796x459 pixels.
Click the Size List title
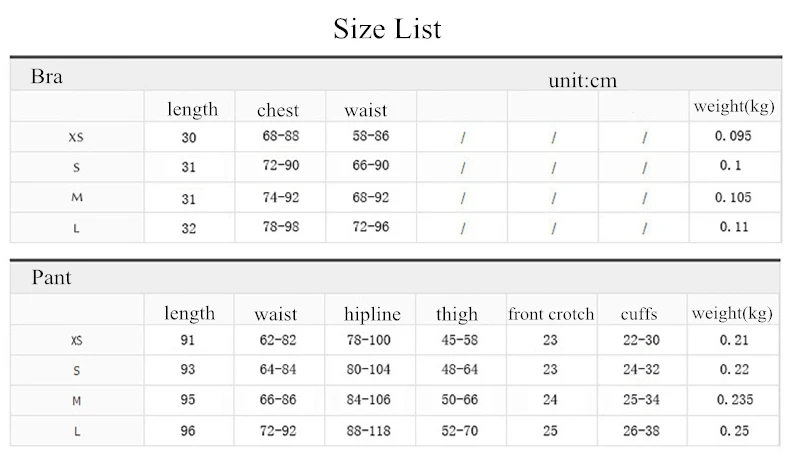pyautogui.click(x=387, y=29)
